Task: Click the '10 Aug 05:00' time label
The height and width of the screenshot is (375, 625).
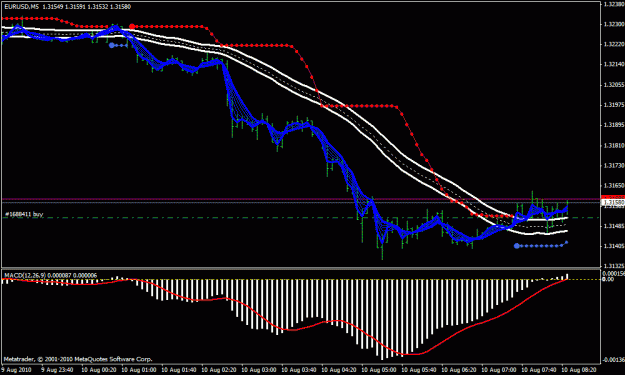Action: click(378, 370)
